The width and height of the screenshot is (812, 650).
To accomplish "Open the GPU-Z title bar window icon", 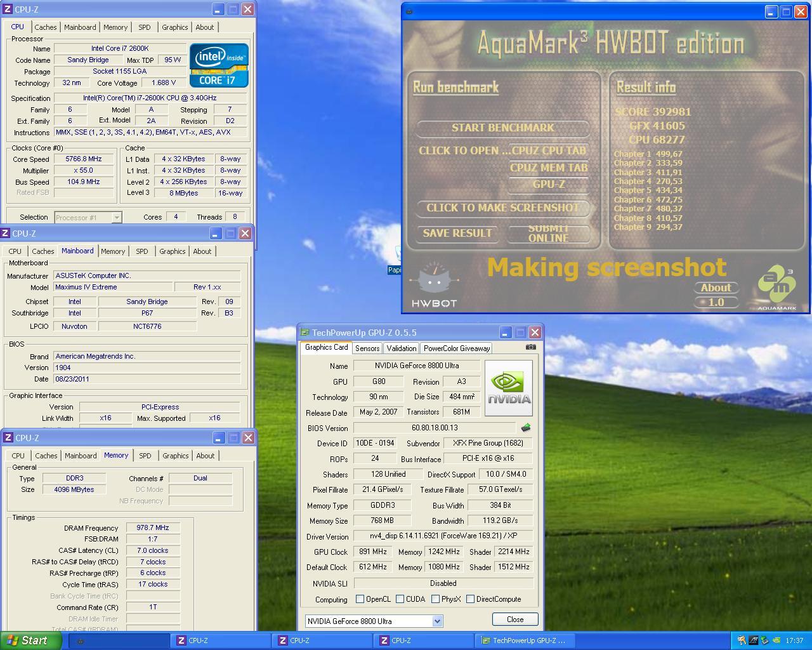I will tap(305, 332).
